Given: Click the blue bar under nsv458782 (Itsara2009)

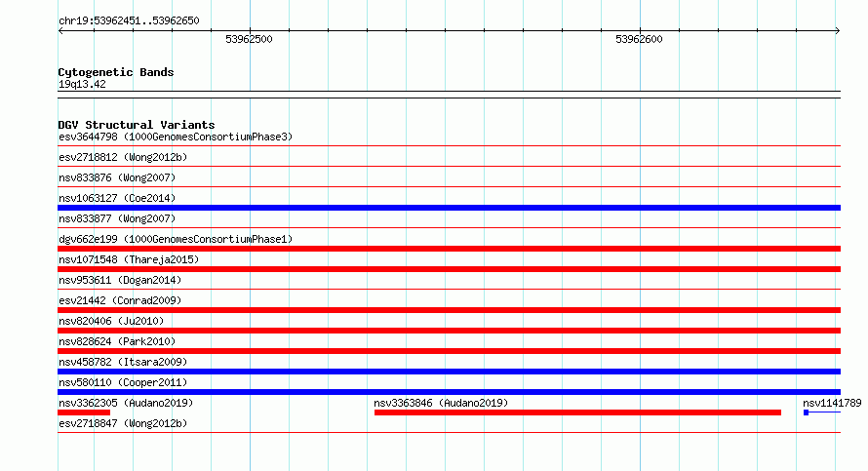Looking at the screenshot, I should pos(449,372).
